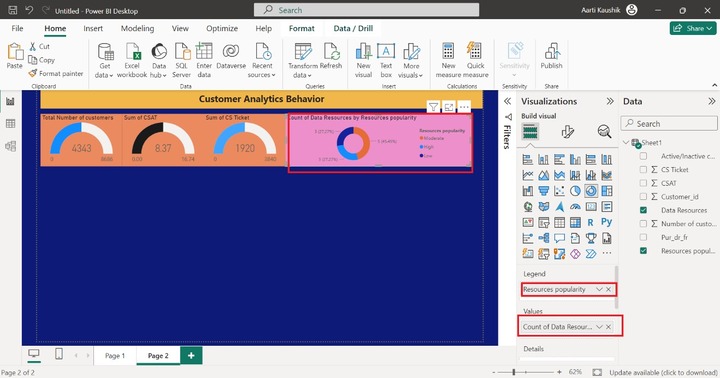Open Focus mode on the donut visual

[x=449, y=107]
